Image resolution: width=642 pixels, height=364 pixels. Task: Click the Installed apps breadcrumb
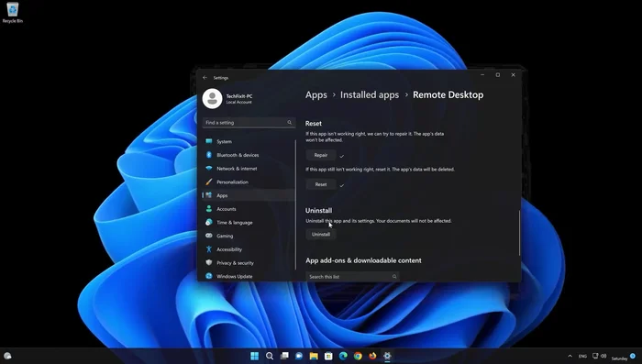pos(370,95)
